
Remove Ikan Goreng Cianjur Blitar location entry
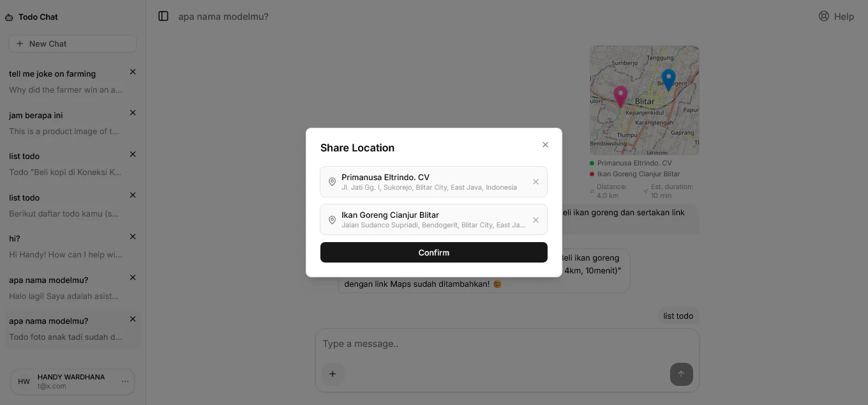point(535,220)
